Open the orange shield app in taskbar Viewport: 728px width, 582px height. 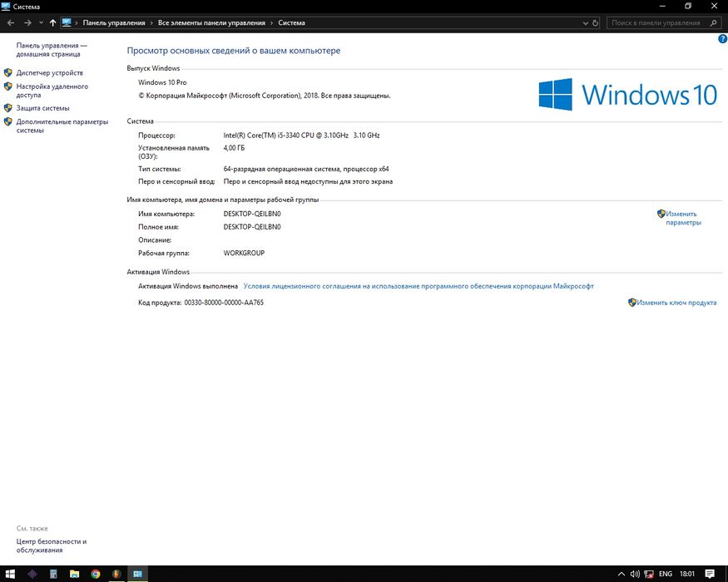[116, 574]
